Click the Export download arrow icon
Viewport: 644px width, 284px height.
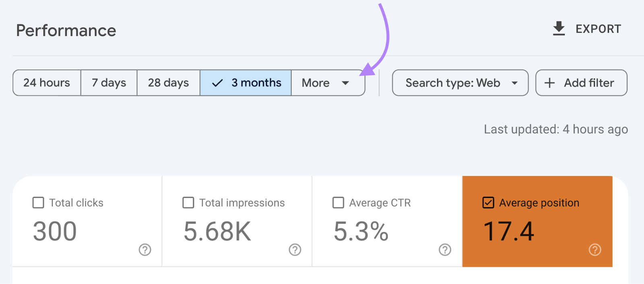click(x=559, y=29)
